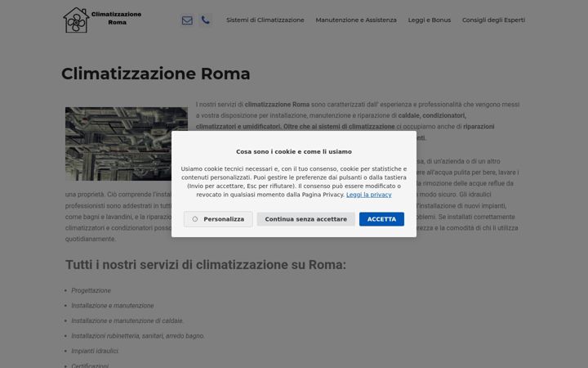Click the Climatizzazione Roma logo text
Image resolution: width=588 pixels, height=368 pixels.
click(x=116, y=18)
